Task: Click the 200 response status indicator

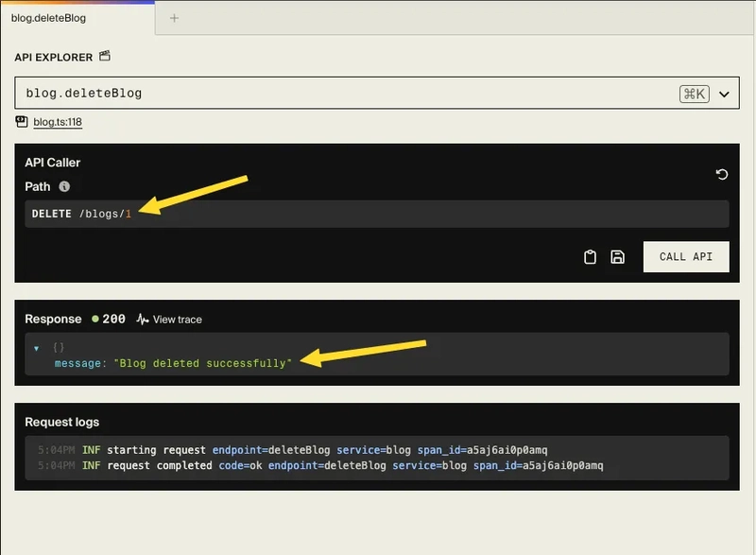Action: tap(109, 319)
